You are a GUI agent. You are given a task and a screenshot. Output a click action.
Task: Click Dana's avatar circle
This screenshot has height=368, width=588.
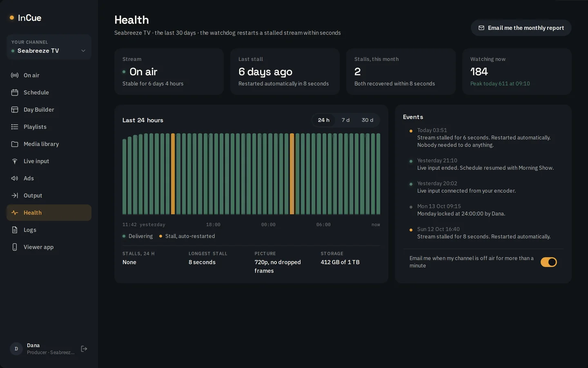(16, 349)
